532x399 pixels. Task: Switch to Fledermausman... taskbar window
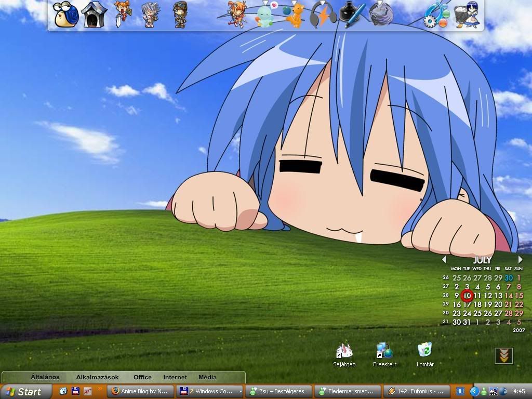tap(348, 391)
